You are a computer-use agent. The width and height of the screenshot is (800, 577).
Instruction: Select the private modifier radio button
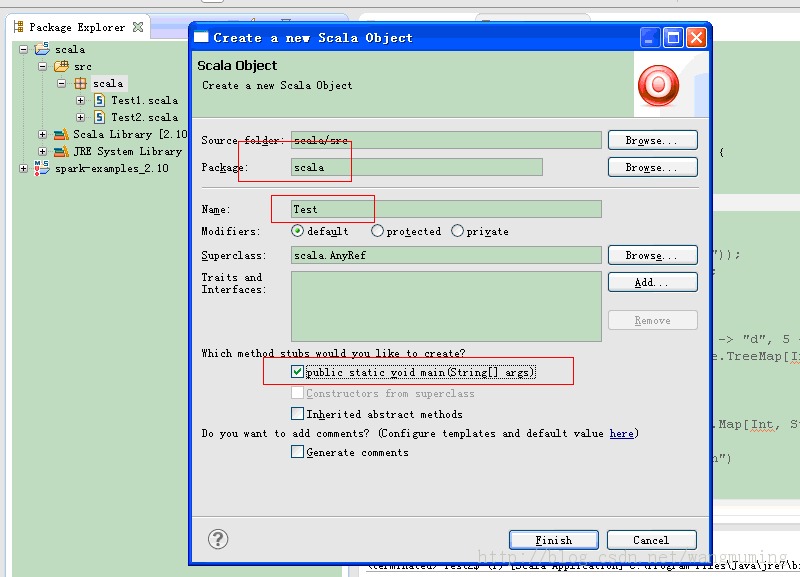[457, 231]
